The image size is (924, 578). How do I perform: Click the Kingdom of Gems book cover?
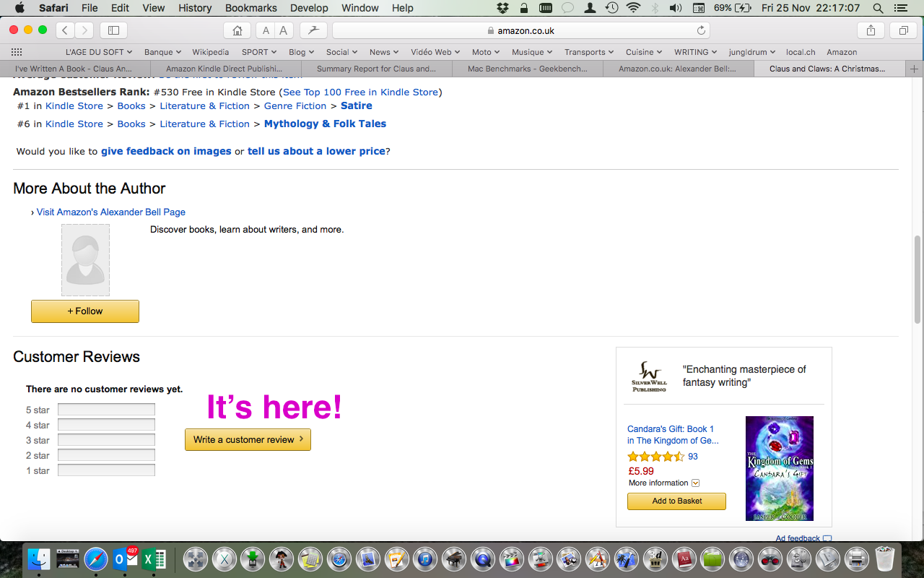[x=780, y=468]
